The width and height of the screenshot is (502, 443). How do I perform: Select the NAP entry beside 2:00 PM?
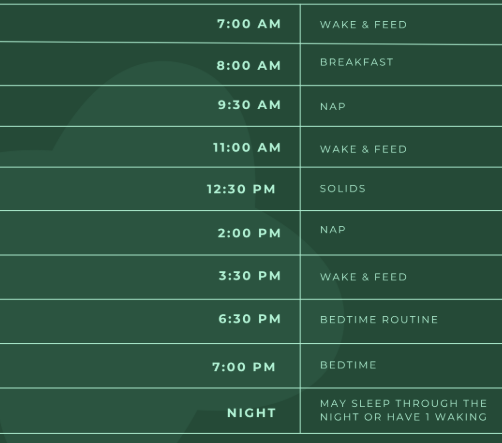333,230
